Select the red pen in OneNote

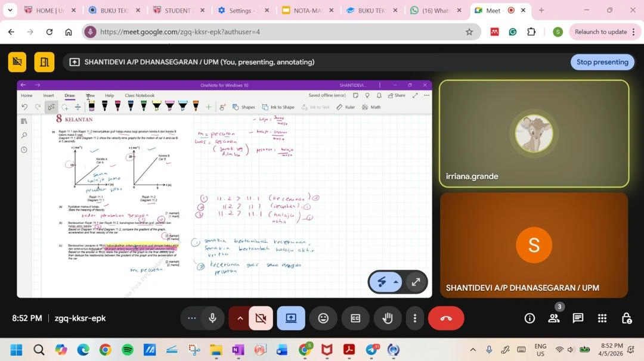(118, 107)
